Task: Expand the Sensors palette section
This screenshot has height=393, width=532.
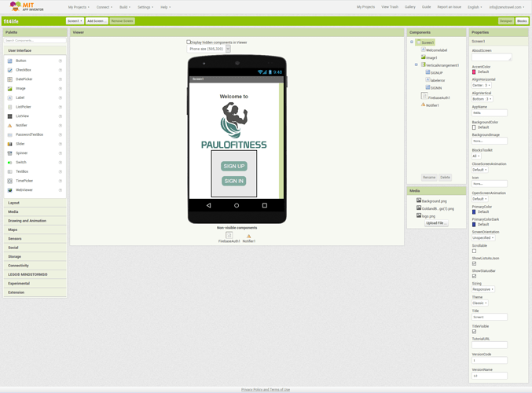Action: click(x=35, y=239)
